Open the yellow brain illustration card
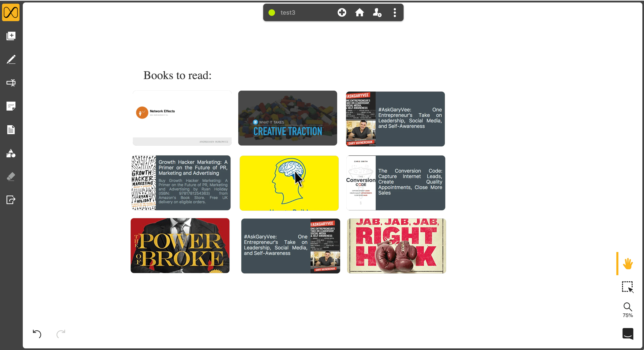The image size is (644, 350). (x=289, y=183)
